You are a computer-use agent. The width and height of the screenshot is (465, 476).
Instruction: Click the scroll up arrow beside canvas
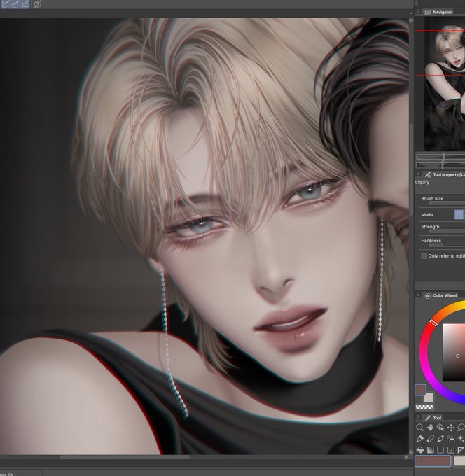[x=411, y=20]
